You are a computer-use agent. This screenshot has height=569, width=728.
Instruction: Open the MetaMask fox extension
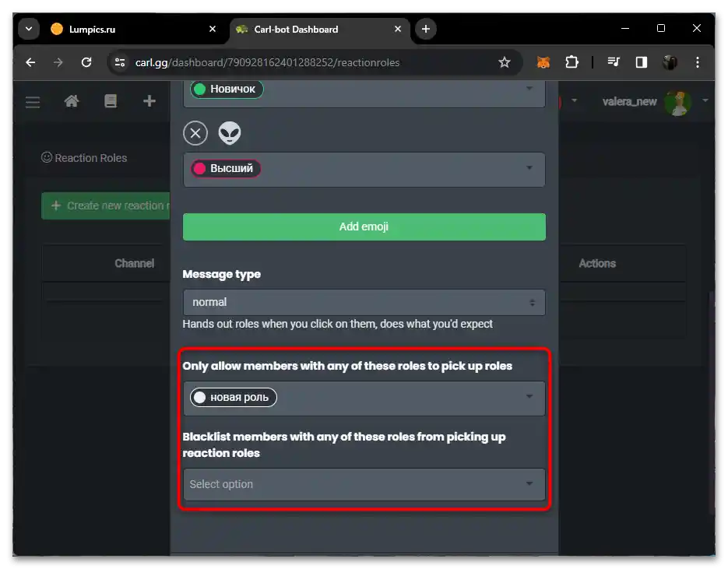click(543, 62)
